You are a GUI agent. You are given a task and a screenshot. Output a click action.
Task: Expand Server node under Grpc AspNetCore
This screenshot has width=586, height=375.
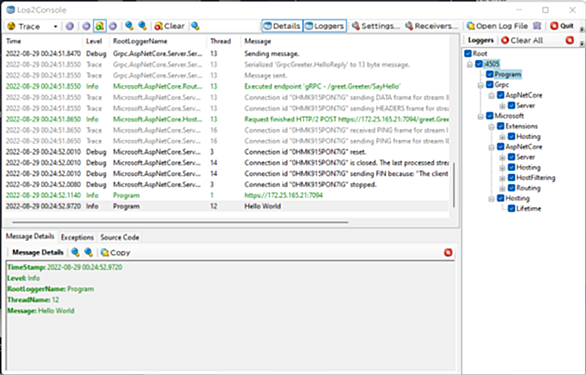[x=503, y=106]
